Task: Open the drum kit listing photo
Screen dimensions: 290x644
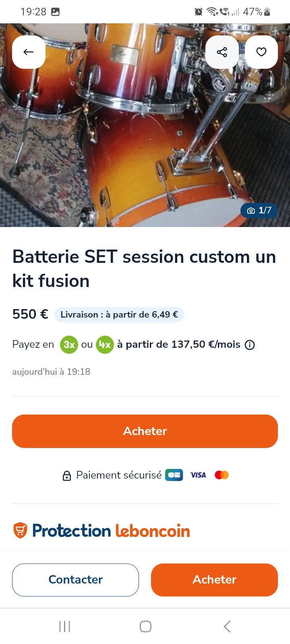Action: coord(145,125)
